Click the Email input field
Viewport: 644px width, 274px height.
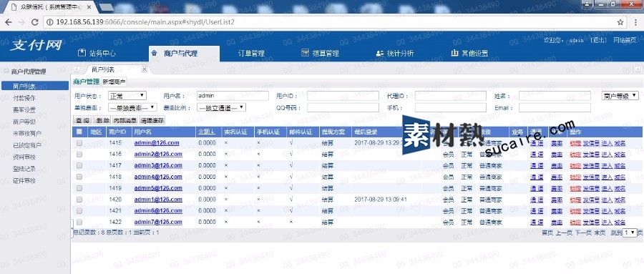point(555,107)
